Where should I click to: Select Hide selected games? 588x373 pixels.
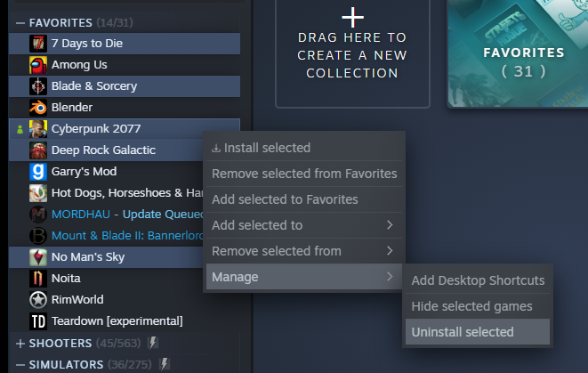[x=478, y=306]
